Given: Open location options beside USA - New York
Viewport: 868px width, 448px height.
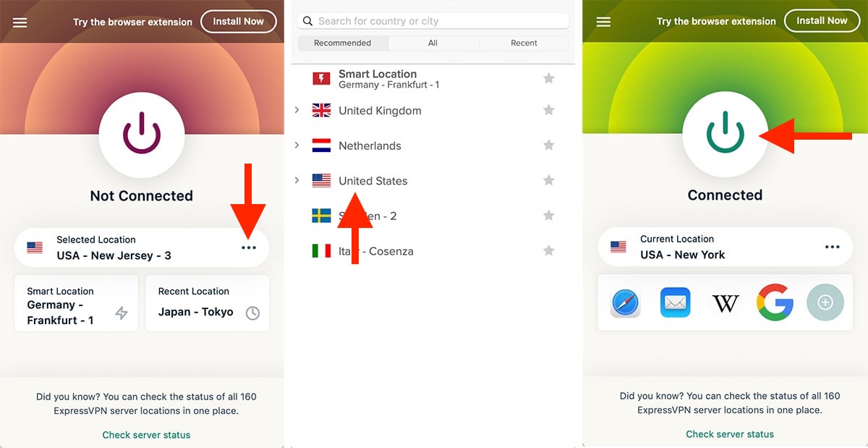Looking at the screenshot, I should click(x=833, y=247).
